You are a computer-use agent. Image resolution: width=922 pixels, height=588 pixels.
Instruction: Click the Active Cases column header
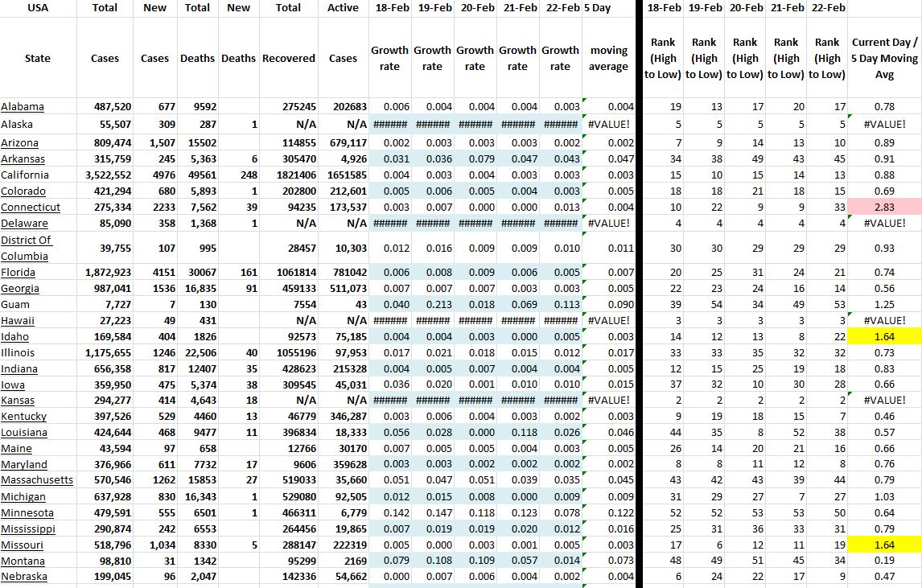(344, 58)
